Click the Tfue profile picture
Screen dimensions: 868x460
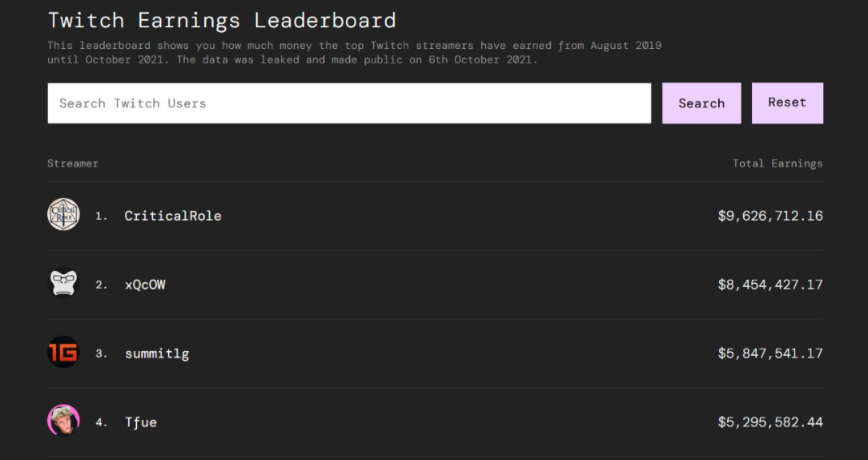pos(63,421)
